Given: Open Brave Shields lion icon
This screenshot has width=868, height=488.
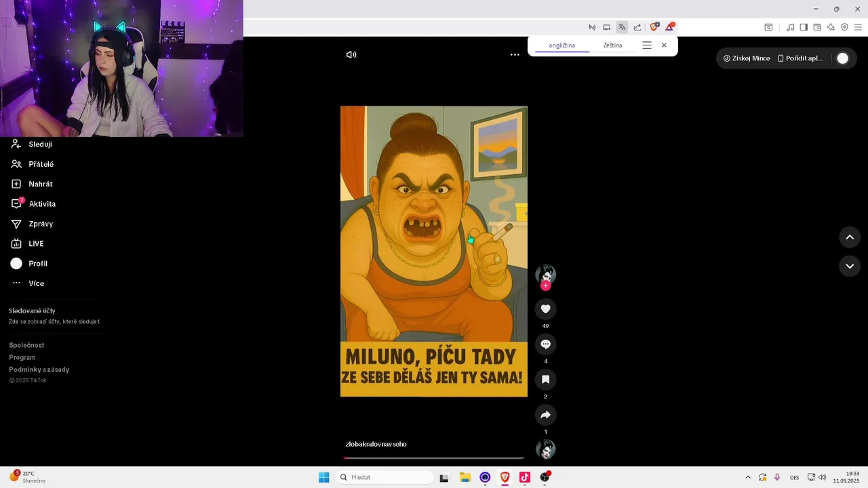Looking at the screenshot, I should click(x=654, y=27).
